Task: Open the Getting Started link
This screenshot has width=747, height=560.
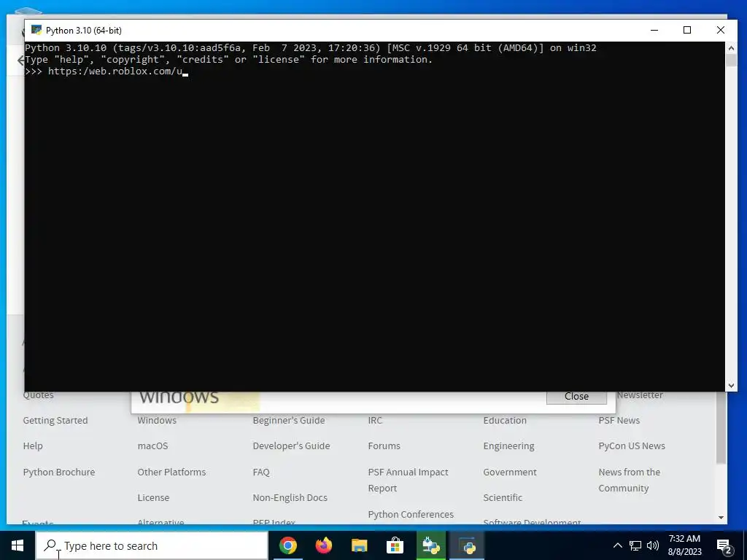Action: click(x=55, y=421)
